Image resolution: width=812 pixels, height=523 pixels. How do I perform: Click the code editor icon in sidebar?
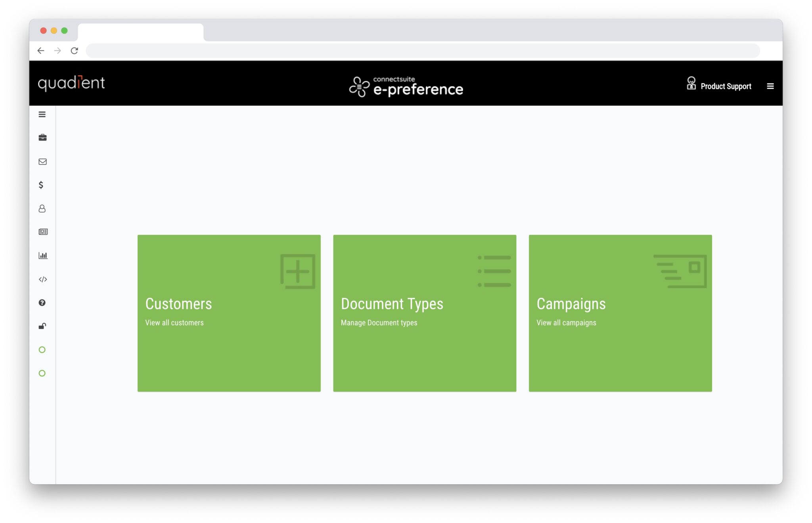click(43, 279)
